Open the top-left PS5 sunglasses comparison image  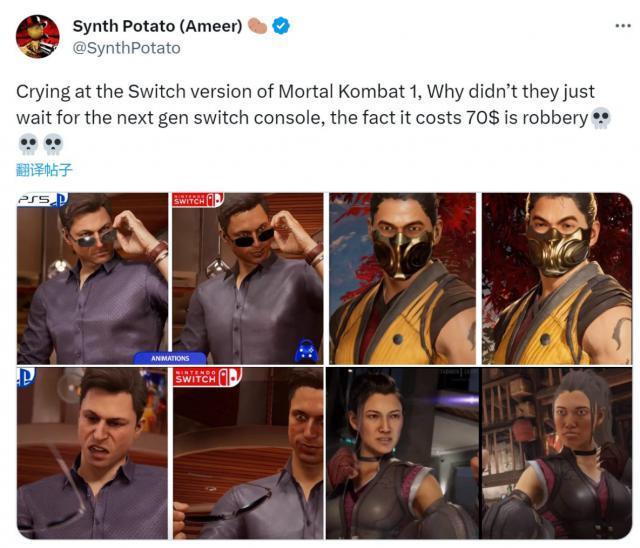92,279
